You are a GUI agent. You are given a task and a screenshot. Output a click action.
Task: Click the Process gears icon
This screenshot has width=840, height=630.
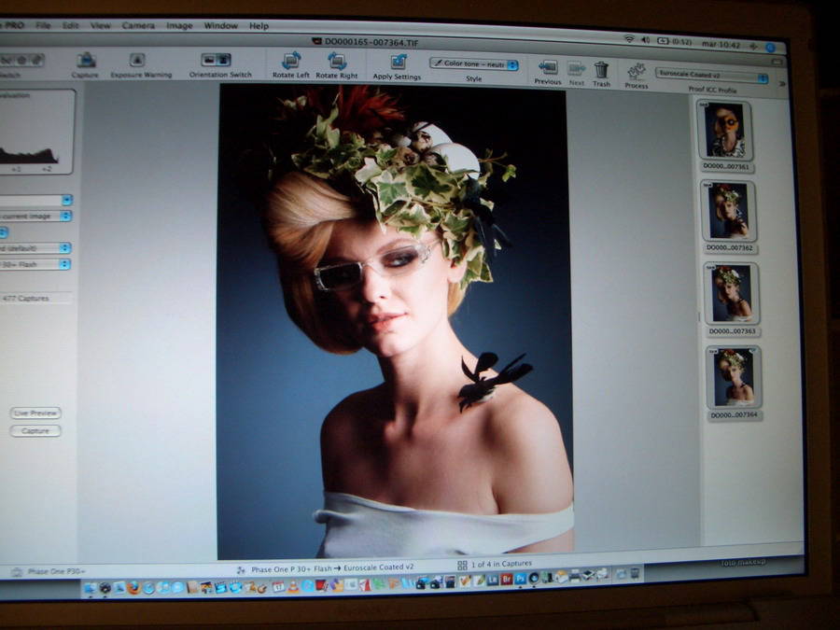pos(637,72)
